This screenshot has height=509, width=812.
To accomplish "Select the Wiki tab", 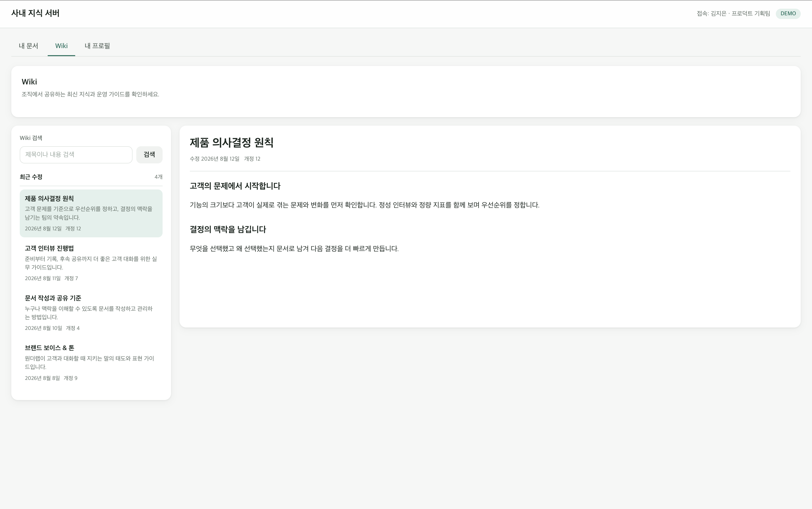I will pyautogui.click(x=61, y=46).
